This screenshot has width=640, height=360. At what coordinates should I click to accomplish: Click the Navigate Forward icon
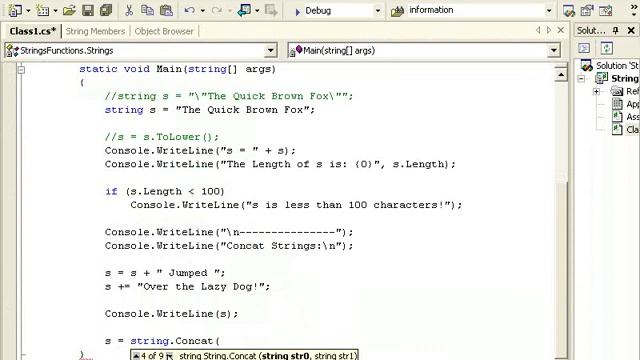[271, 10]
